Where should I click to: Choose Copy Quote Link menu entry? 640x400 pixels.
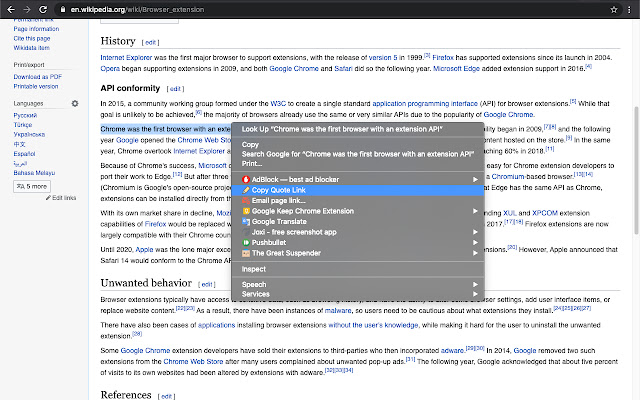pos(358,190)
